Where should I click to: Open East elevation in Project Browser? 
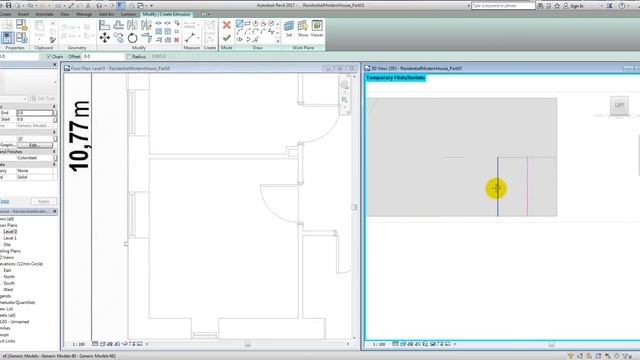7,270
